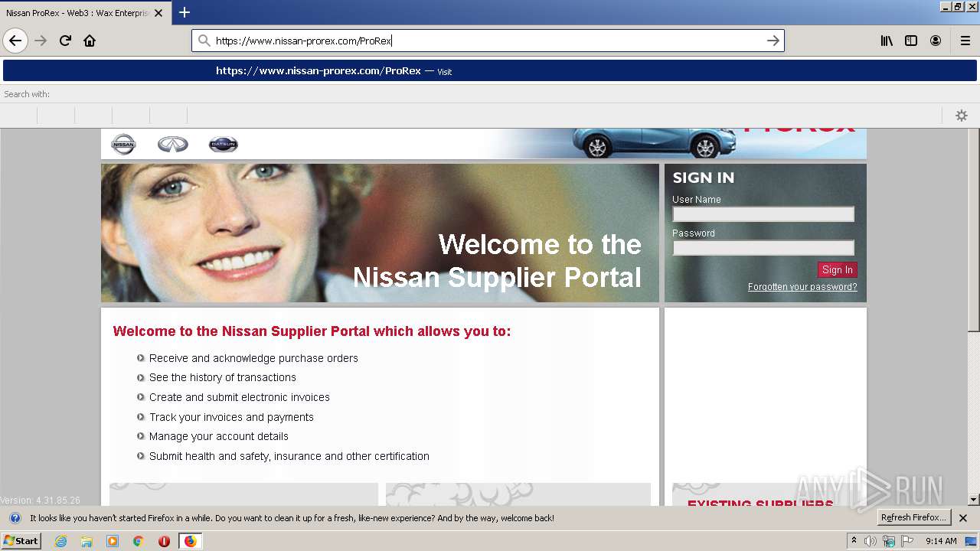
Task: Click the URL autocomplete suggestion Visit
Action: click(490, 71)
